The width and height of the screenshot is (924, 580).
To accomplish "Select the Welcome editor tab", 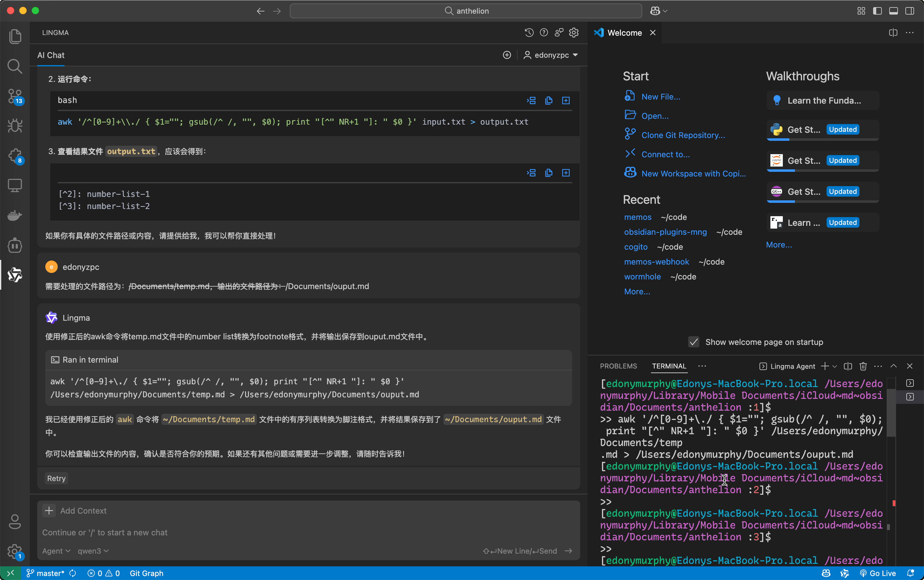I will (624, 33).
